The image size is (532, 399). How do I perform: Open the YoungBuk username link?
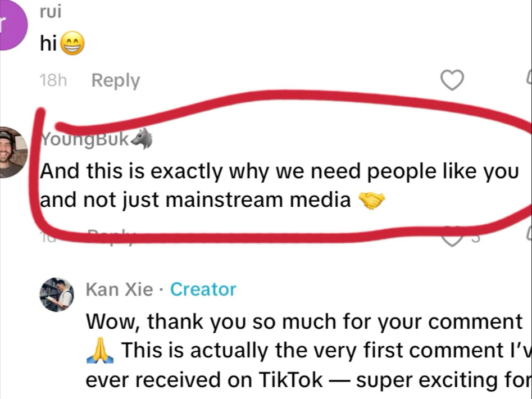tap(84, 139)
